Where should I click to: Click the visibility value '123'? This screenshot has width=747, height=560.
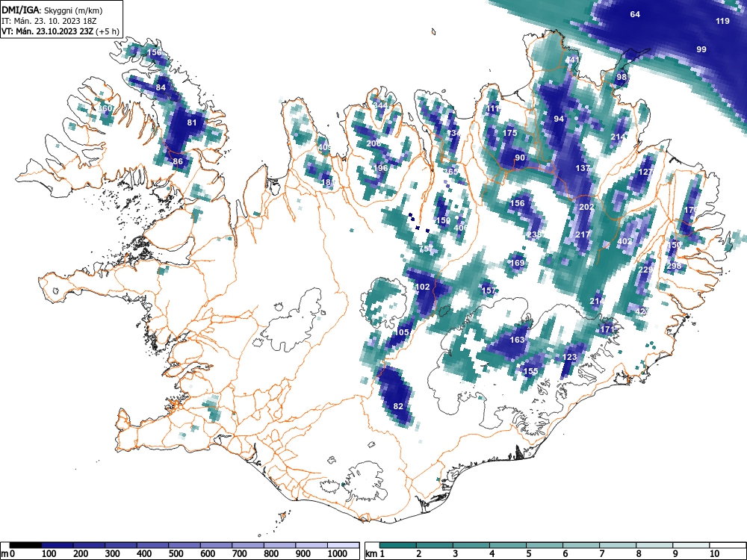tap(570, 357)
